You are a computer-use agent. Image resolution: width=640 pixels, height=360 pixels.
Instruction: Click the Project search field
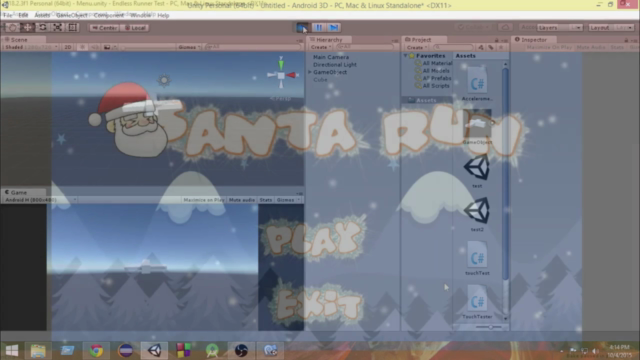pyautogui.click(x=453, y=47)
